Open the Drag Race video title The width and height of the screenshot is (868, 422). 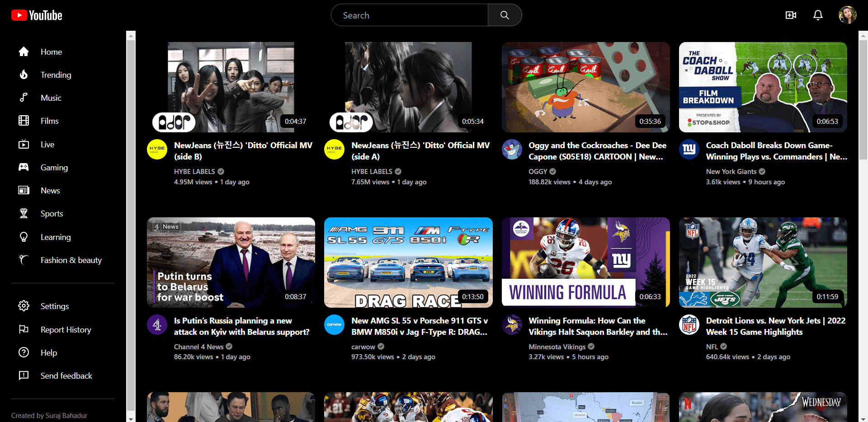click(419, 326)
